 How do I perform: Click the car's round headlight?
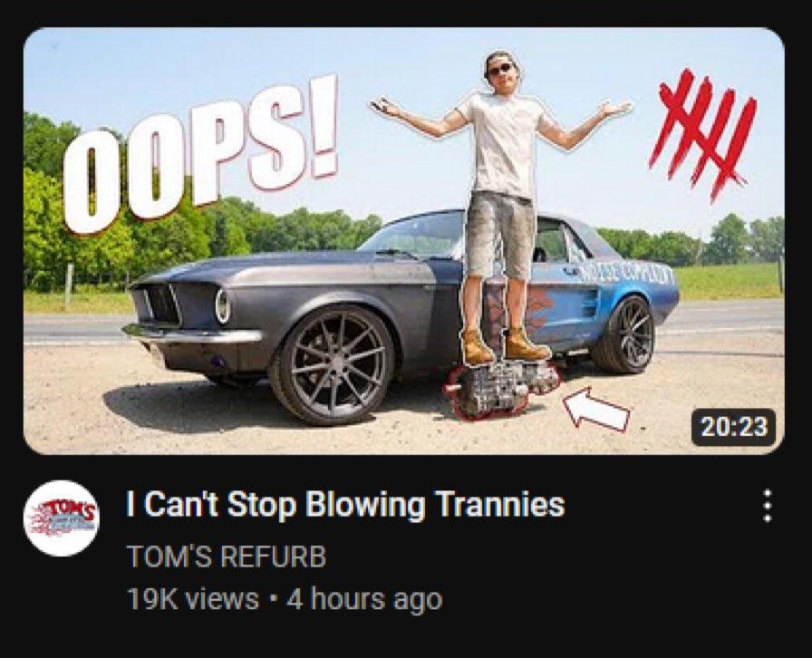223,306
